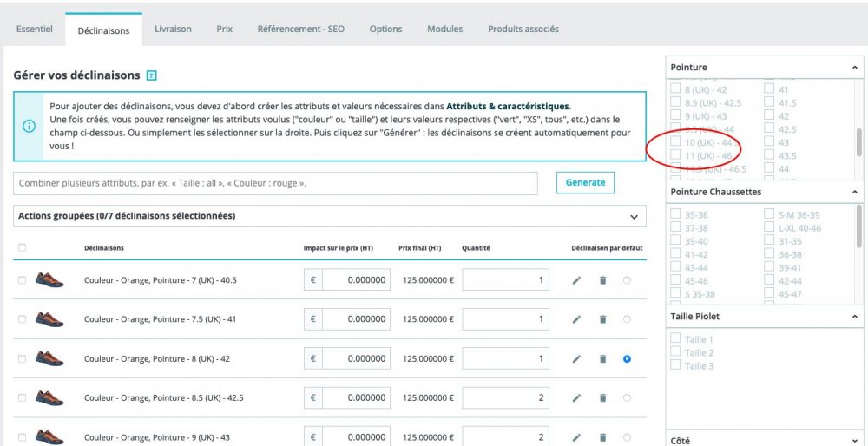868x446 pixels.
Task: Tick the checkbox for row 8 (UK) - 42
Action: pyautogui.click(x=23, y=359)
